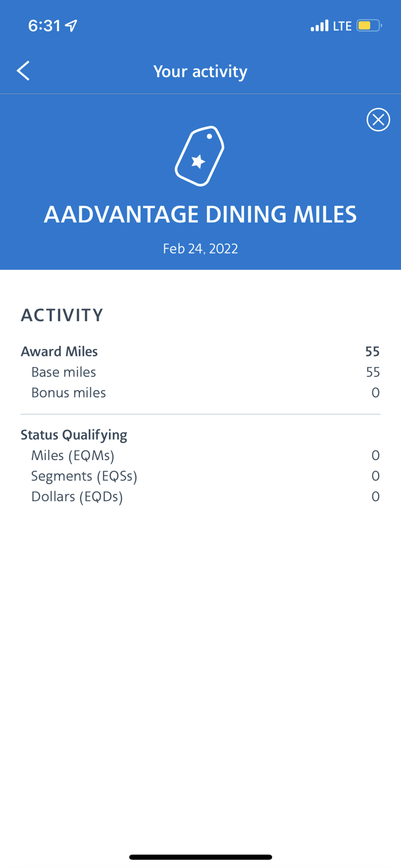Tap the location arrow in status bar
This screenshot has width=401, height=868.
point(71,26)
